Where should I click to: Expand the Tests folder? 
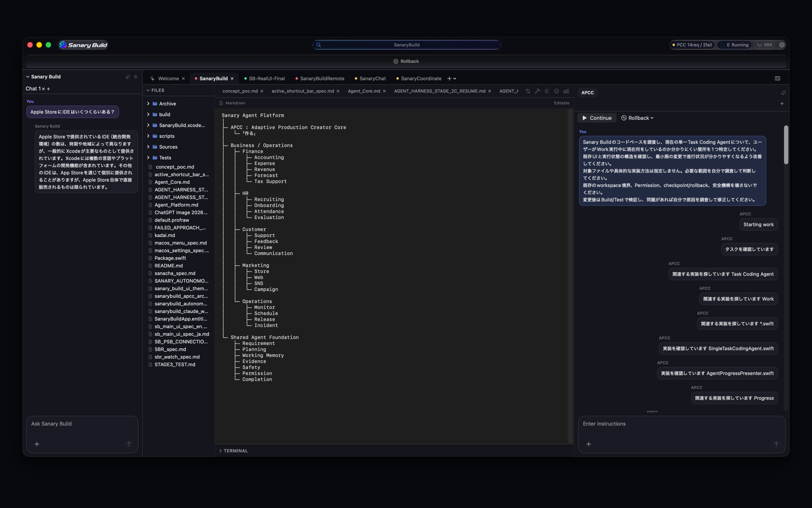pos(148,157)
